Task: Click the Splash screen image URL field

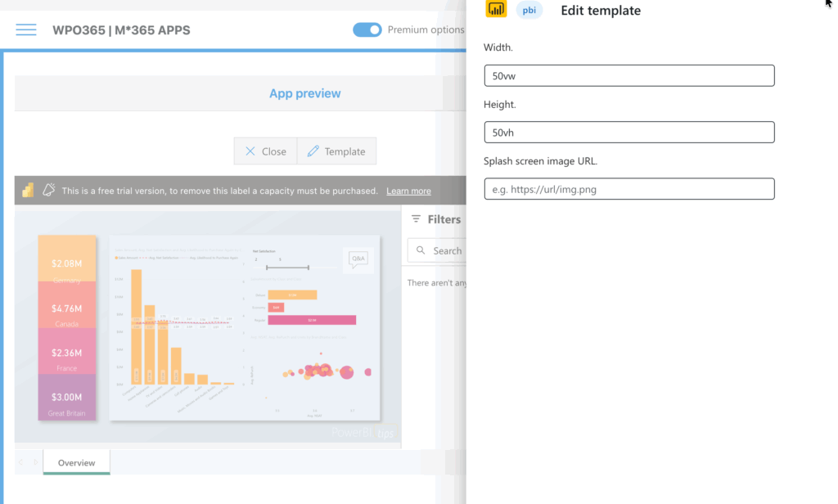Action: coord(628,189)
